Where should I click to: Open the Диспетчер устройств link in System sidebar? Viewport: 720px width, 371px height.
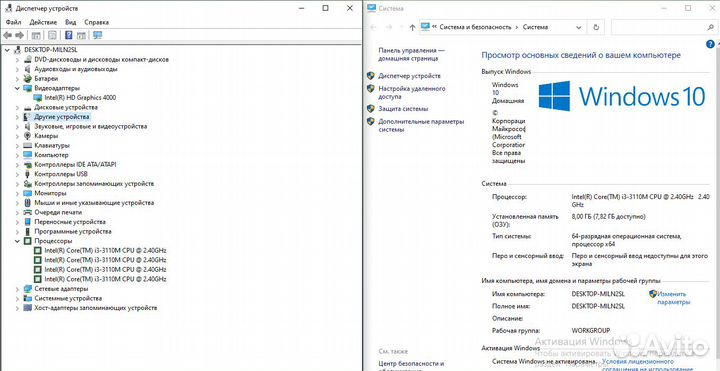click(x=410, y=76)
